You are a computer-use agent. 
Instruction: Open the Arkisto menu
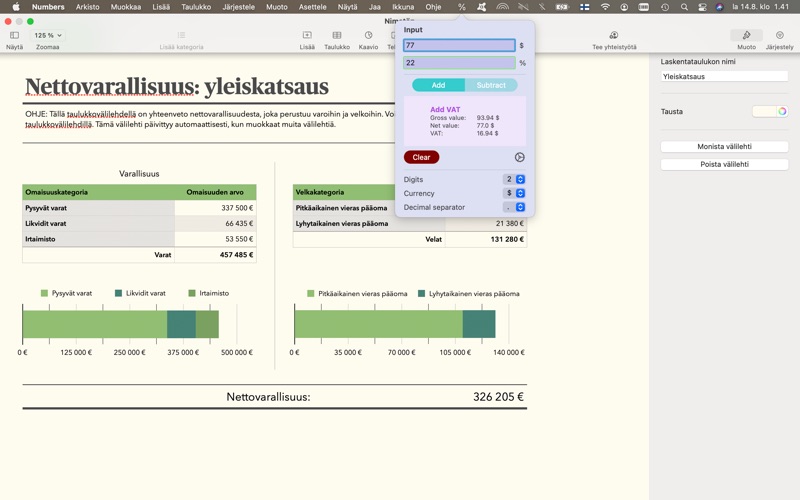[88, 7]
